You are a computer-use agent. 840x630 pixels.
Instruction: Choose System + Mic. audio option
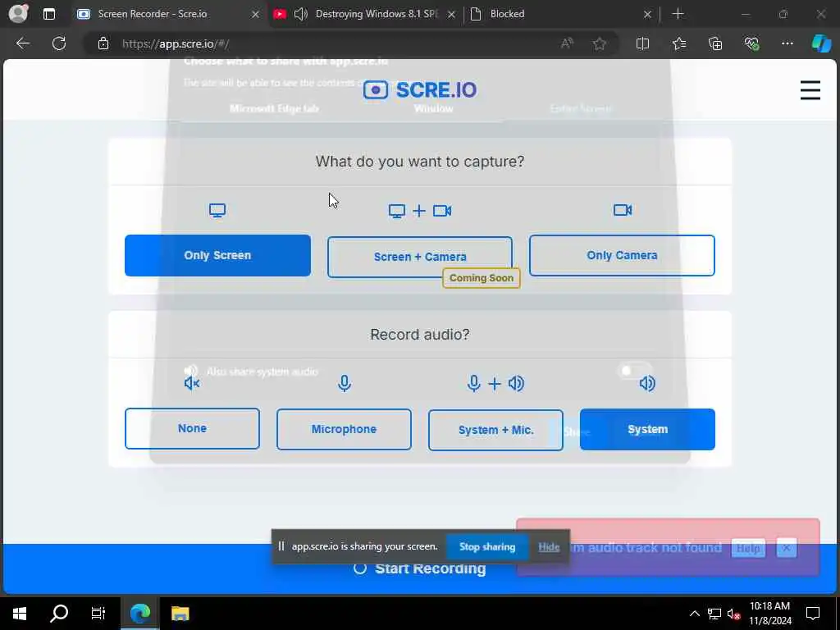click(x=495, y=430)
